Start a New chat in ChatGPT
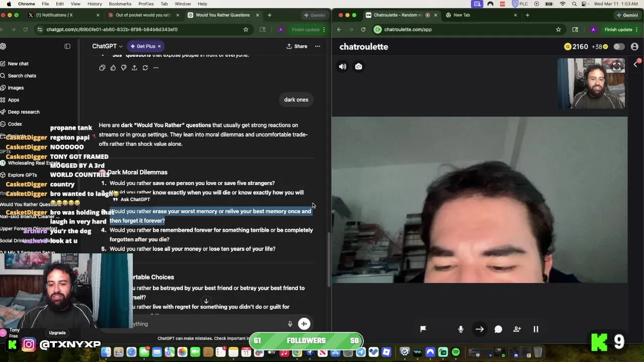The image size is (644, 362). point(18,64)
